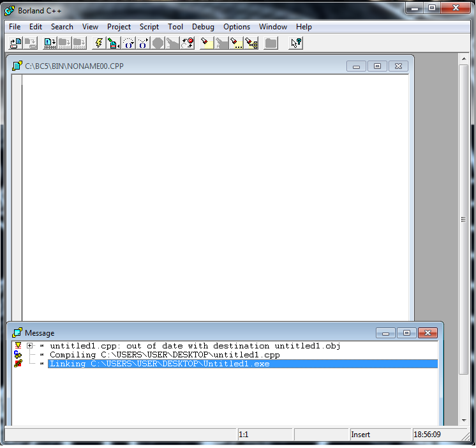
Task: Close the NONAME00.CPP editor window
Action: (x=398, y=66)
